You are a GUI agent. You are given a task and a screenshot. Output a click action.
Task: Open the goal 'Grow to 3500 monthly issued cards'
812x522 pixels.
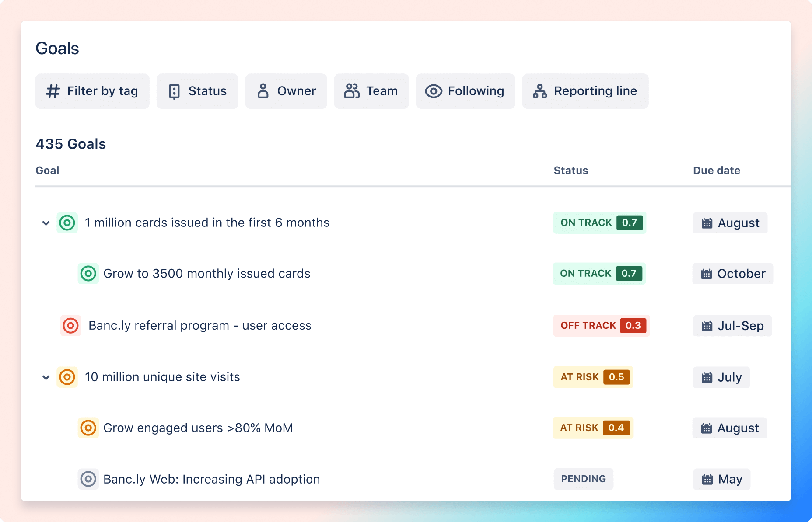tap(206, 274)
